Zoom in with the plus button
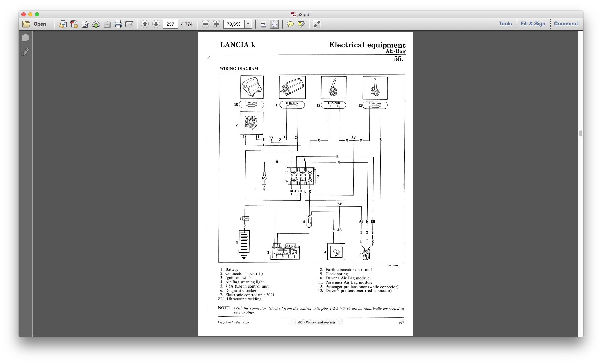This screenshot has width=602, height=364. (x=217, y=24)
